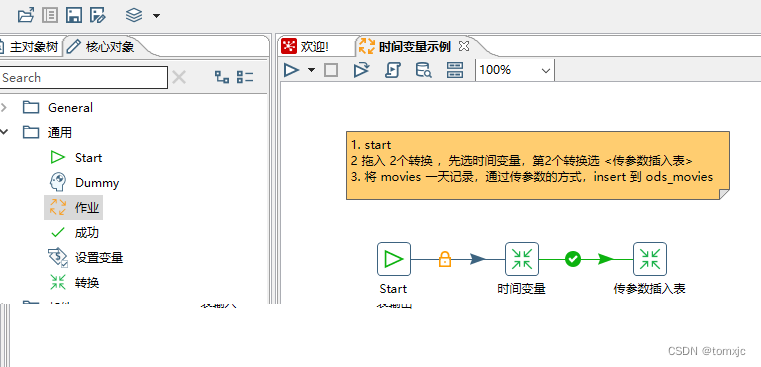Select the Start entry in the tree
The width and height of the screenshot is (761, 367).
88,158
